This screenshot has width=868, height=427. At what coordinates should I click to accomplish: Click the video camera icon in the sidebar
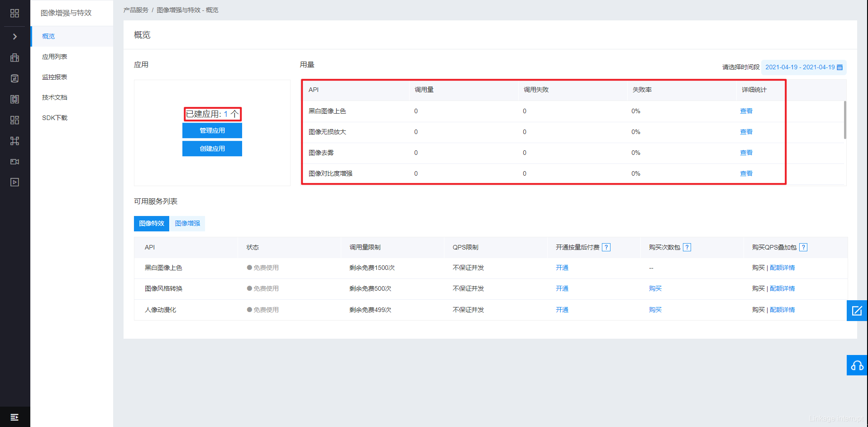pos(14,162)
